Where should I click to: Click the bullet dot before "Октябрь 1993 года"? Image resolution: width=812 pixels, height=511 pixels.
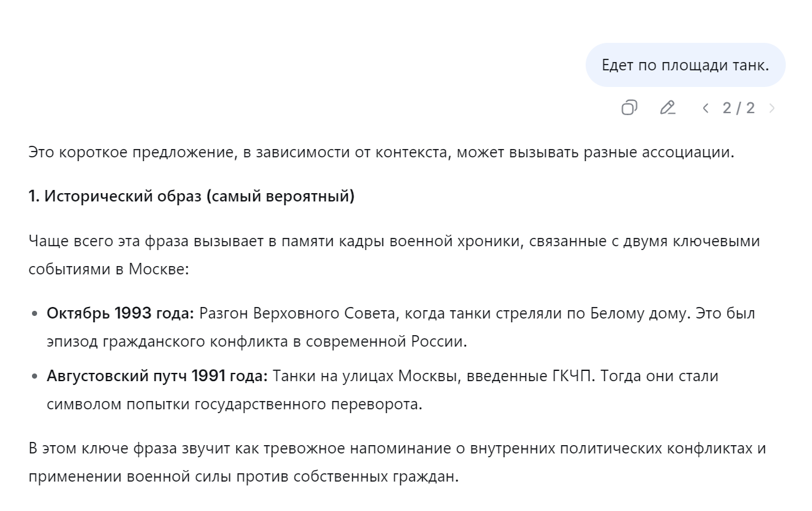(x=35, y=314)
